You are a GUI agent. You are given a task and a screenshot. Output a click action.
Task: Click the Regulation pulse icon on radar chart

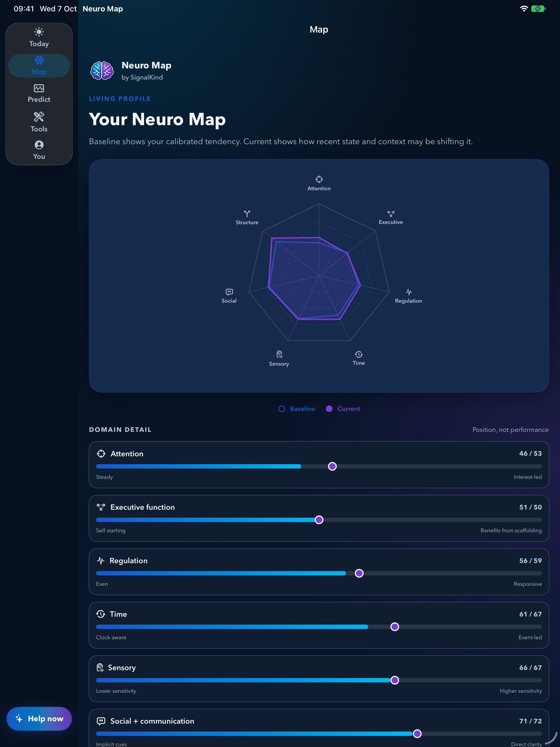point(409,292)
